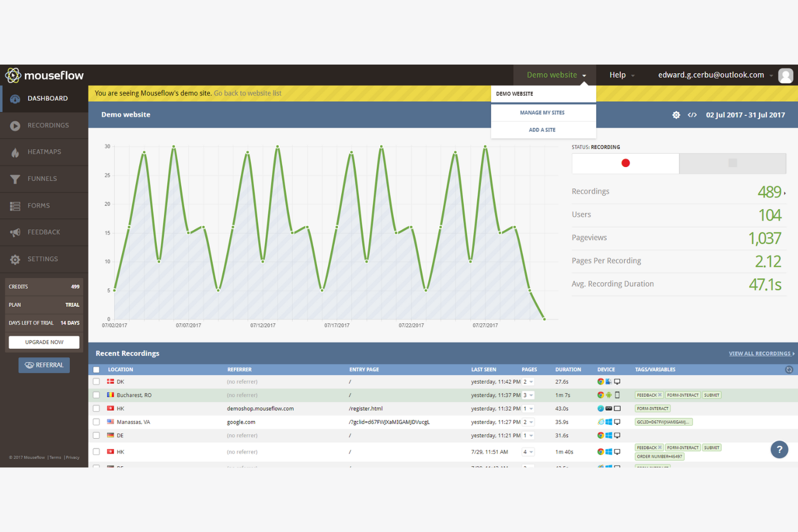
Task: Open Heatmaps flame icon in sidebar
Action: tap(15, 153)
